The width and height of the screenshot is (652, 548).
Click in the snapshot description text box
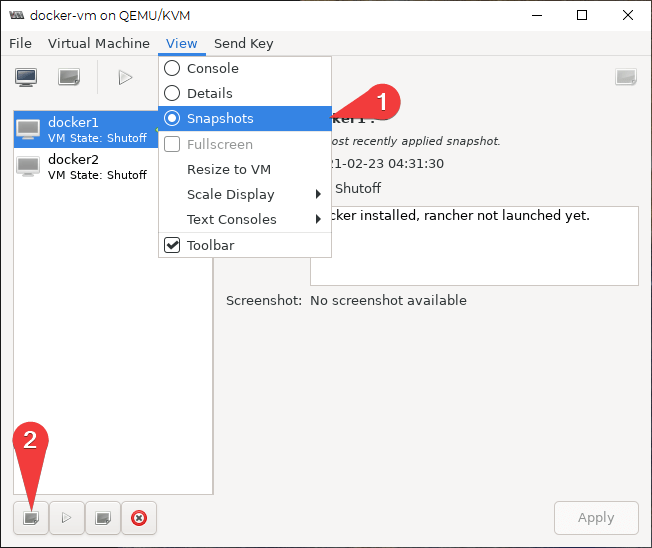tap(474, 246)
